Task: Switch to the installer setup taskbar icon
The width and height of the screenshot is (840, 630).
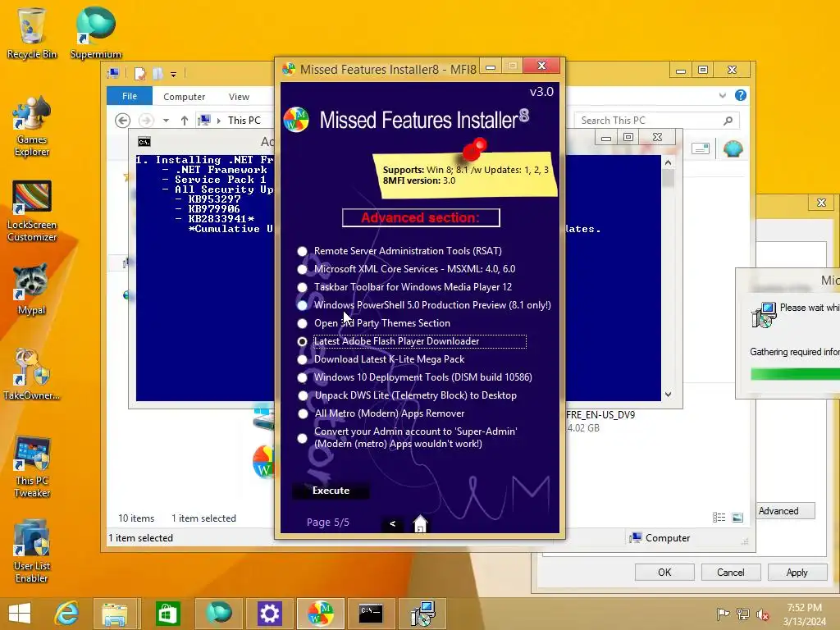Action: [x=422, y=614]
